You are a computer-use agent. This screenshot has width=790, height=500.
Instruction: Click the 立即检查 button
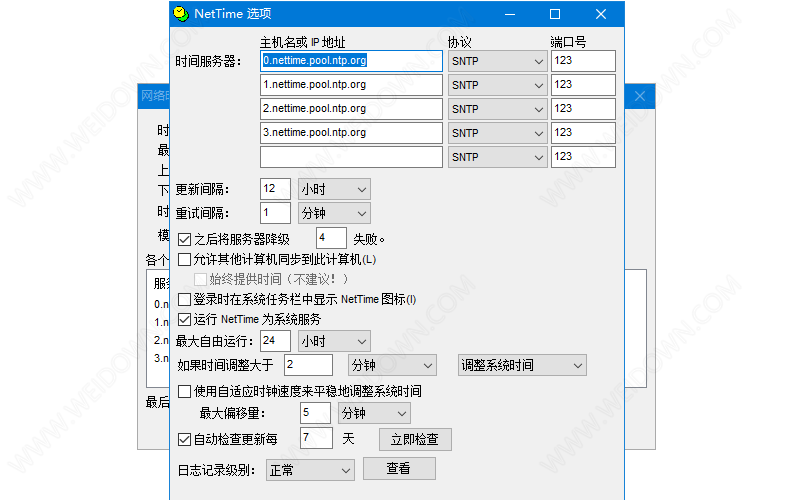[415, 440]
